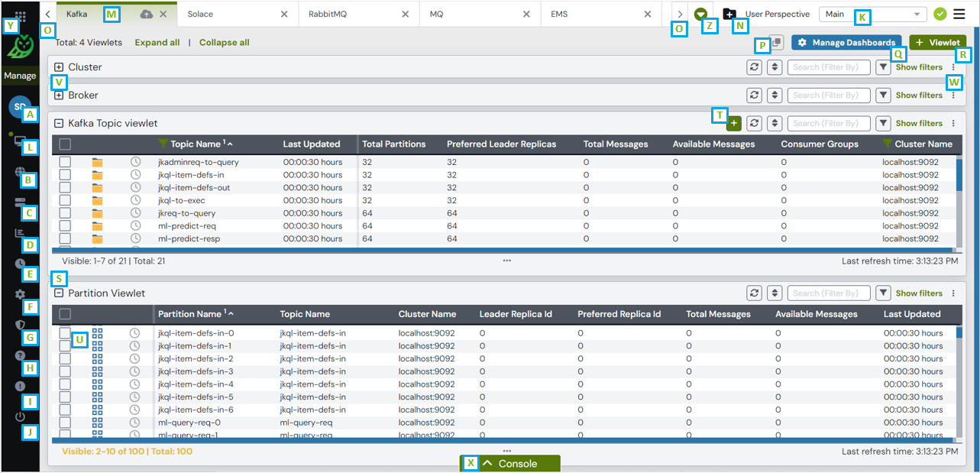Open the settings gear in the sidebar

click(x=20, y=294)
